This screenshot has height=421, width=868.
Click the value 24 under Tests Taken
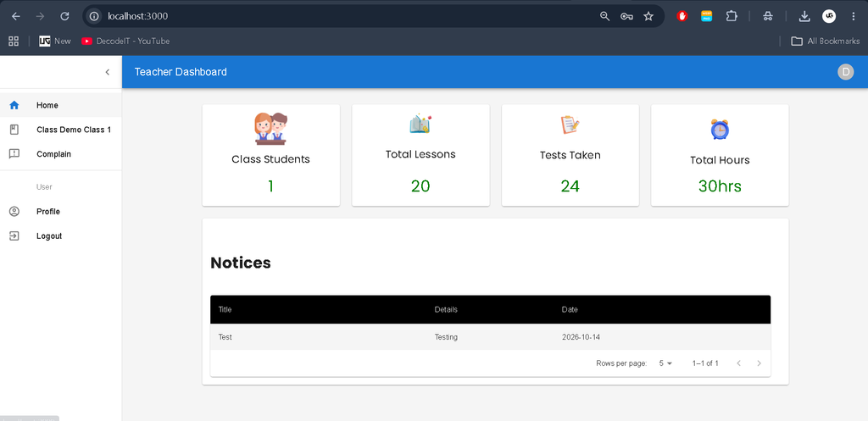pyautogui.click(x=570, y=186)
